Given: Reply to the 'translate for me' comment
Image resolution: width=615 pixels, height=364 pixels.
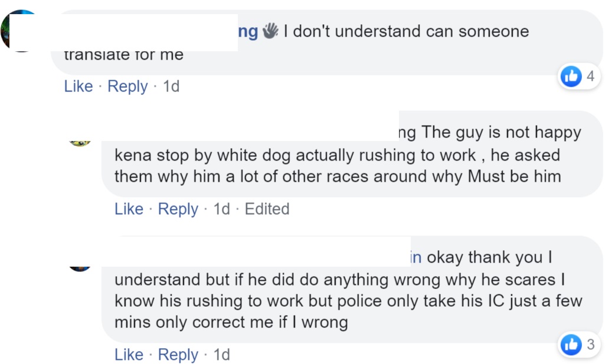Looking at the screenshot, I should [x=127, y=86].
